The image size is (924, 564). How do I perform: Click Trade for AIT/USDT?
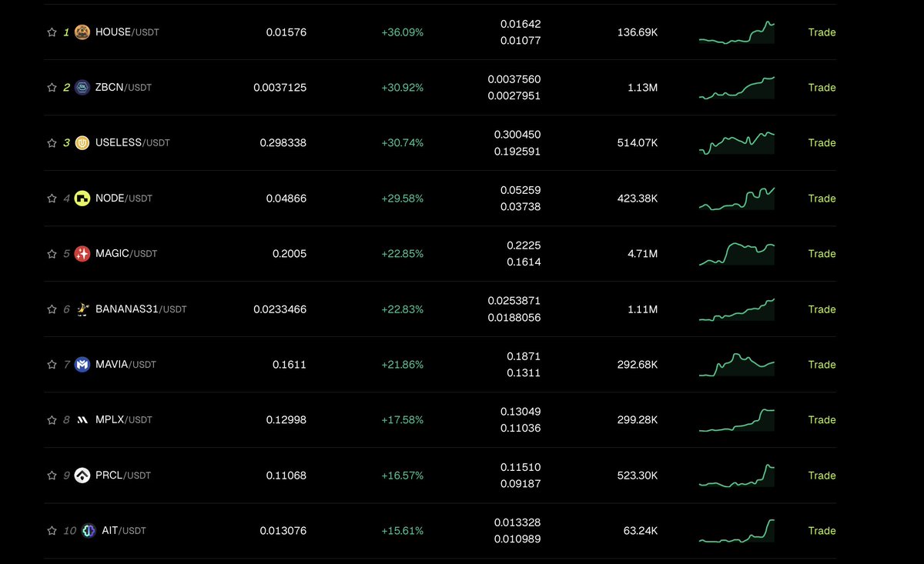(822, 531)
